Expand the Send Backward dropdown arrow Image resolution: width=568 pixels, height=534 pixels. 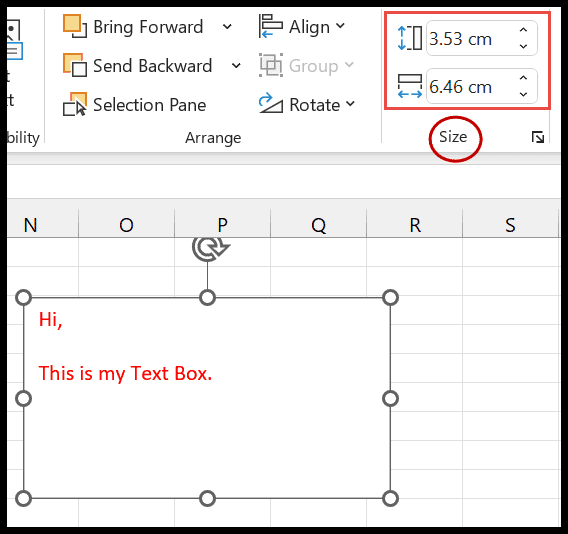pyautogui.click(x=236, y=66)
